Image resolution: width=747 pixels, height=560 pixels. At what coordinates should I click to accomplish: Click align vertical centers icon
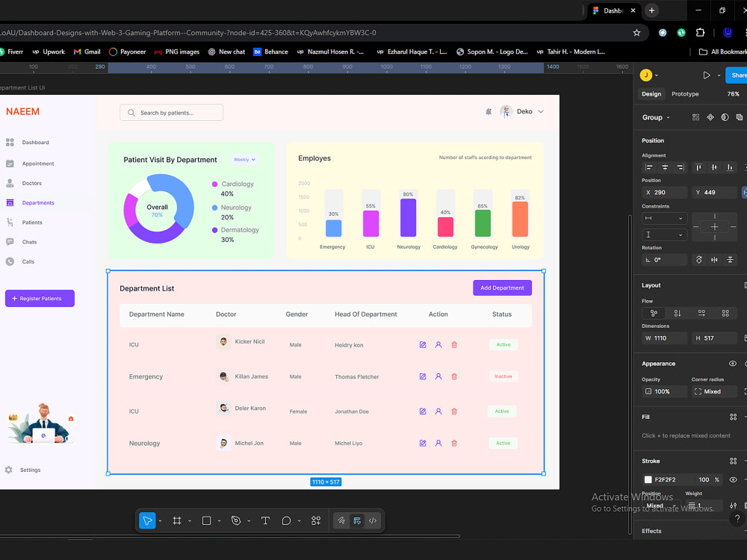714,167
